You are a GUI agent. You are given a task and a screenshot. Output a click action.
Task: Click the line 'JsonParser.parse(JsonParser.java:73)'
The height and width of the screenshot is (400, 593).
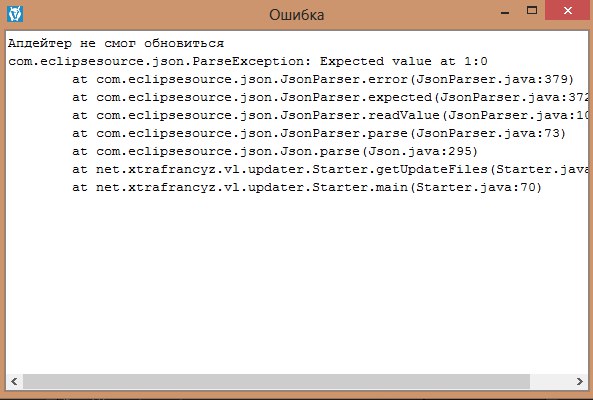[x=319, y=133]
